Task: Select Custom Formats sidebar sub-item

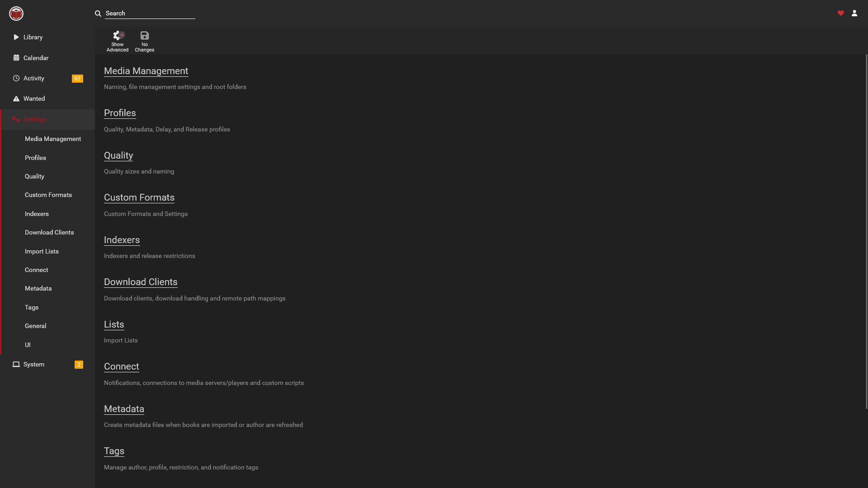Action: [48, 195]
